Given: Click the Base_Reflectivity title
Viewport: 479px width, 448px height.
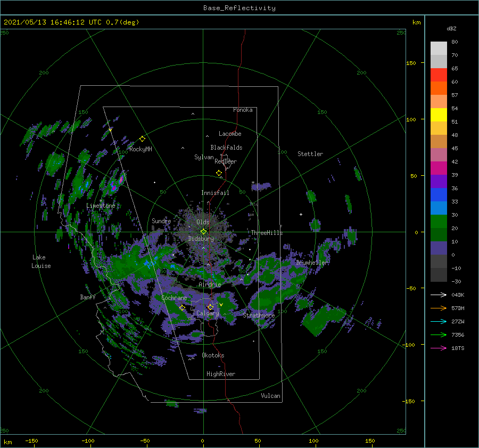Looking at the screenshot, I should (240, 8).
